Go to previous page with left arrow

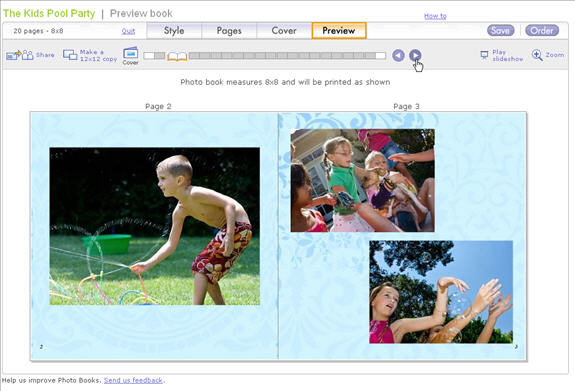tap(398, 55)
